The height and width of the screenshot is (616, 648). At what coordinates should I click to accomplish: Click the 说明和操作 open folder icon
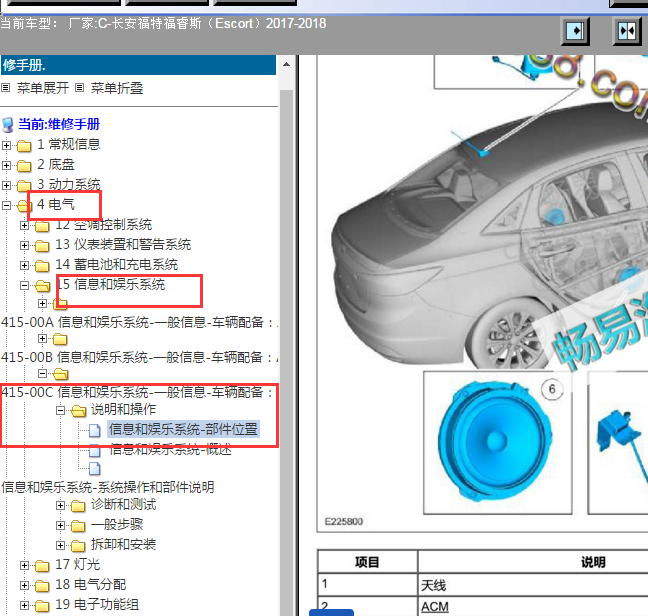point(78,411)
